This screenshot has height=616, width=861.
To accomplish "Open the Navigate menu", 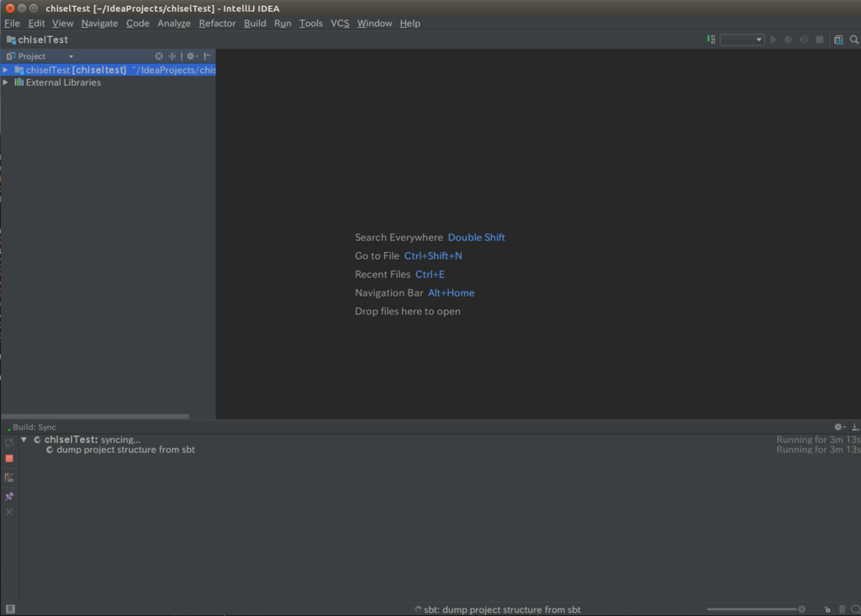I will (99, 23).
